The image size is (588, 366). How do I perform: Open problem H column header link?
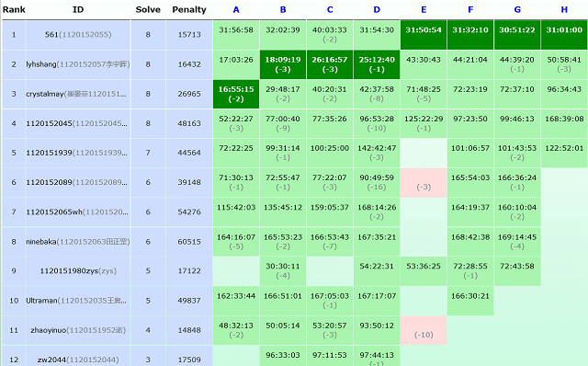point(564,10)
